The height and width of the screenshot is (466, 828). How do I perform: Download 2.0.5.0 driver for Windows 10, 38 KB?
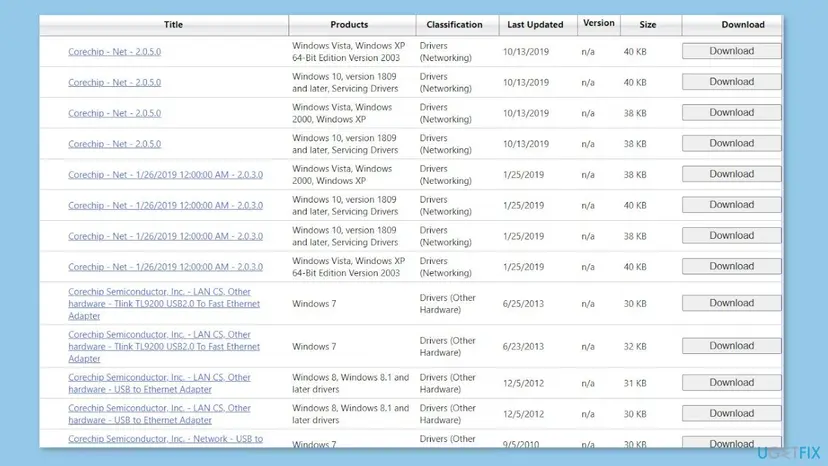[x=731, y=143]
